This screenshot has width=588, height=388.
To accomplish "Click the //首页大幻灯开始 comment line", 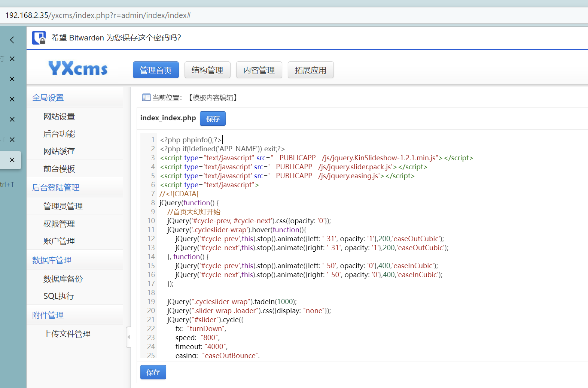I will 194,212.
